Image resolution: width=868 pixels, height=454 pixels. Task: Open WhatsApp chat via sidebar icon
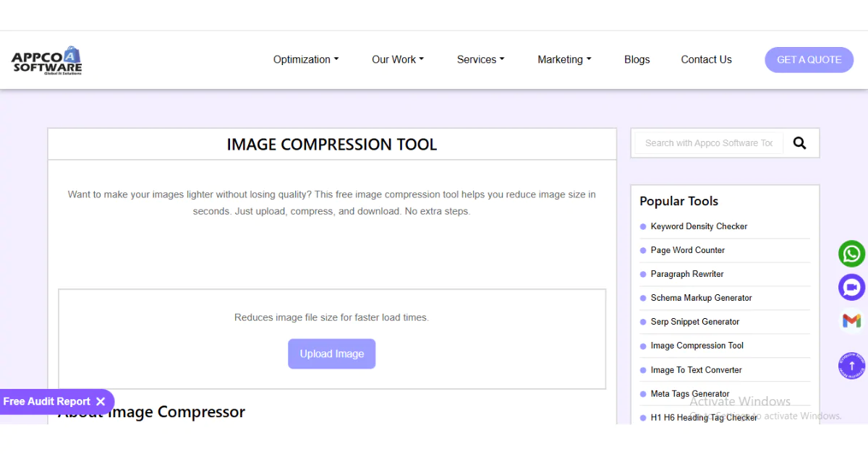coord(851,254)
